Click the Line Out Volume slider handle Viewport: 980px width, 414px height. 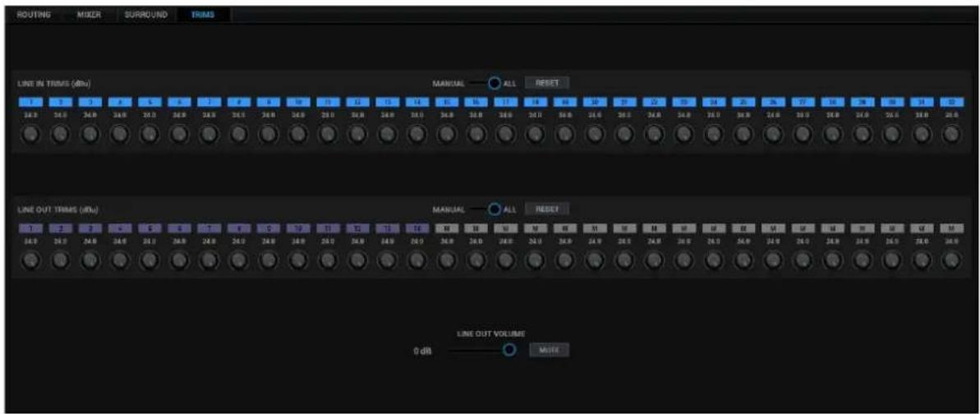click(508, 350)
